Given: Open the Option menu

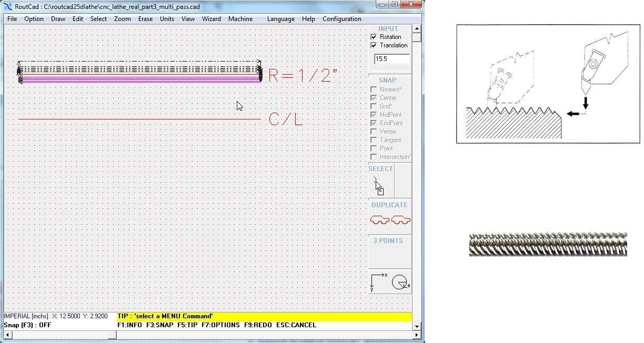Looking at the screenshot, I should (x=34, y=19).
